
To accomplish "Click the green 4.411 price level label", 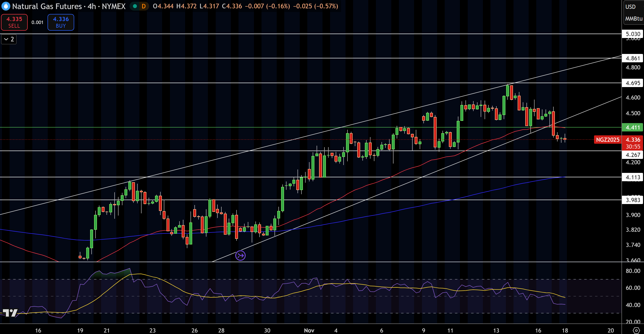I will tap(632, 128).
